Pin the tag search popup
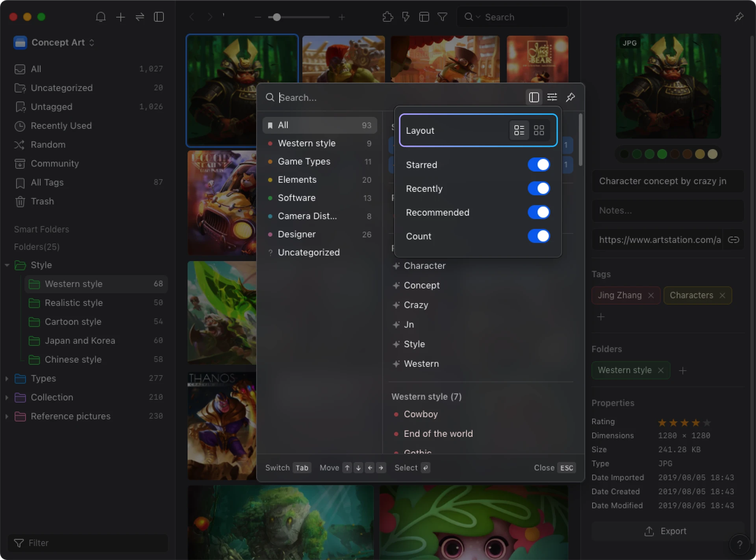The image size is (756, 560). 571,97
